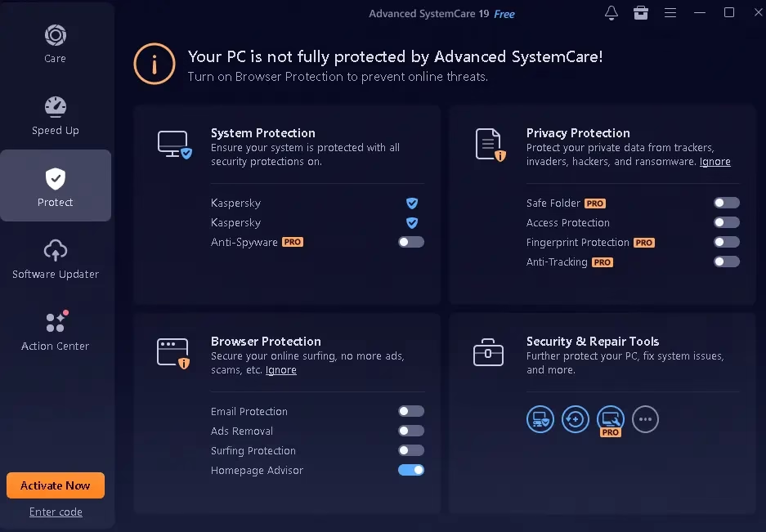The image size is (766, 532).
Task: Enable Access Protection switch
Action: (727, 222)
